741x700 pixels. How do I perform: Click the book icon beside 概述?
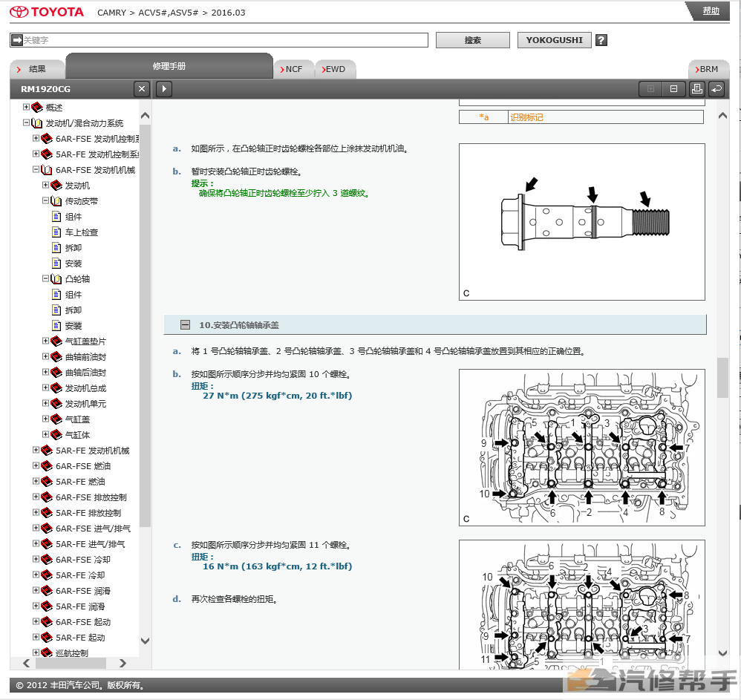click(37, 107)
